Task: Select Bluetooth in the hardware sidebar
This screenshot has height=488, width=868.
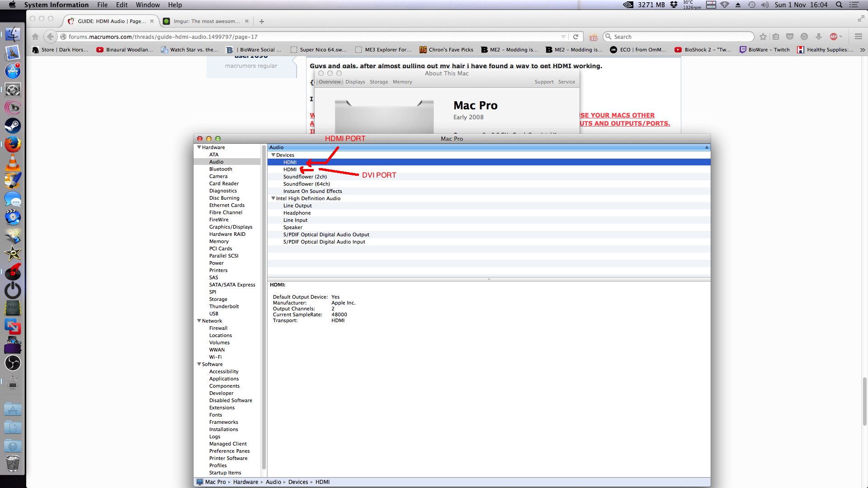Action: pyautogui.click(x=221, y=169)
